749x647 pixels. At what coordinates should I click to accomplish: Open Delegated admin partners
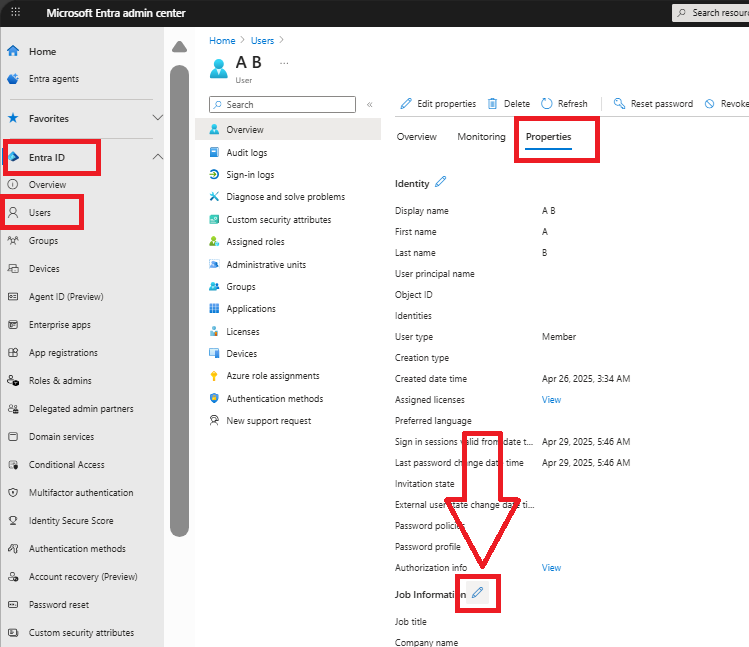(x=81, y=409)
